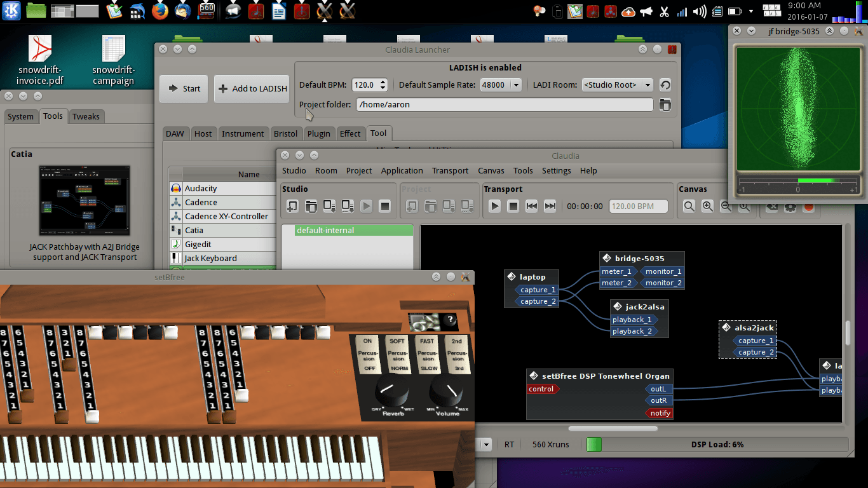The image size is (868, 488).
Task: Toggle Percussion 2nd/3rd tab switch
Action: [457, 354]
